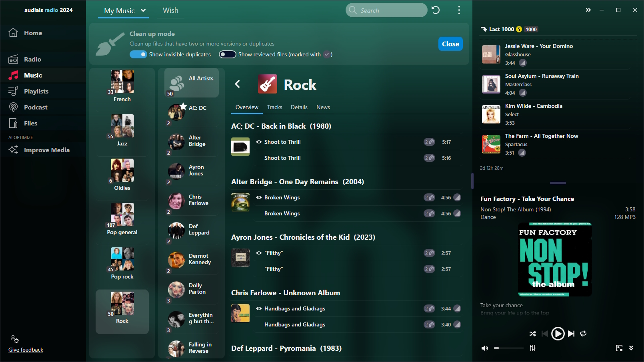Switch to the Wish tab
Screen dimensions: 644x362
170,10
